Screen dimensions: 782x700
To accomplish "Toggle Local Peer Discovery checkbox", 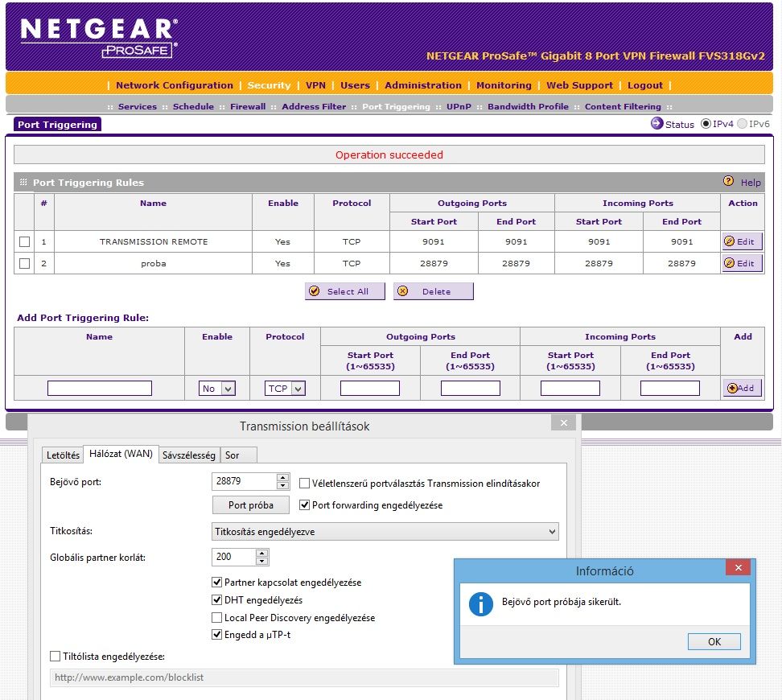I will [216, 618].
